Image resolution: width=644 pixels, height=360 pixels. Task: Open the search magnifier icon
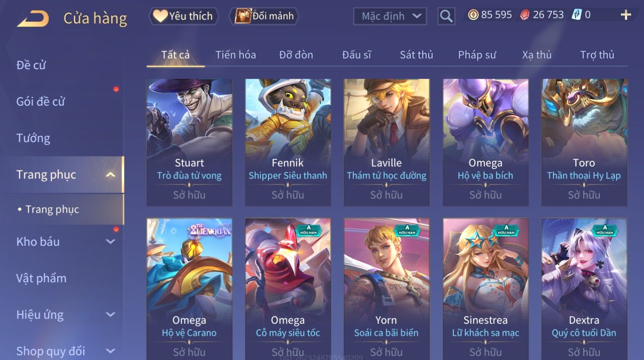(446, 17)
